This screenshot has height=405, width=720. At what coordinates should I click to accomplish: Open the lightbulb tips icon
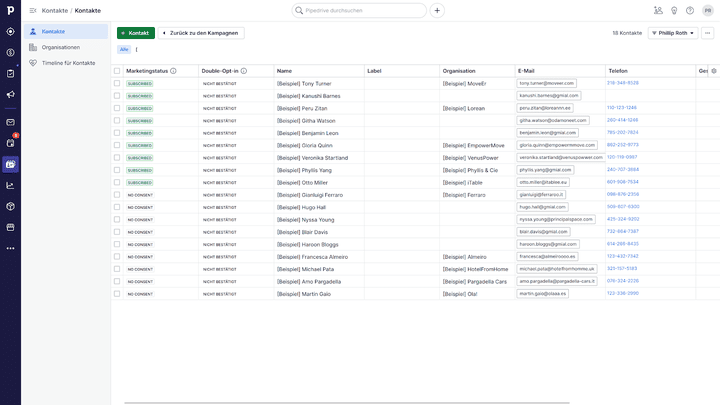coord(674,11)
